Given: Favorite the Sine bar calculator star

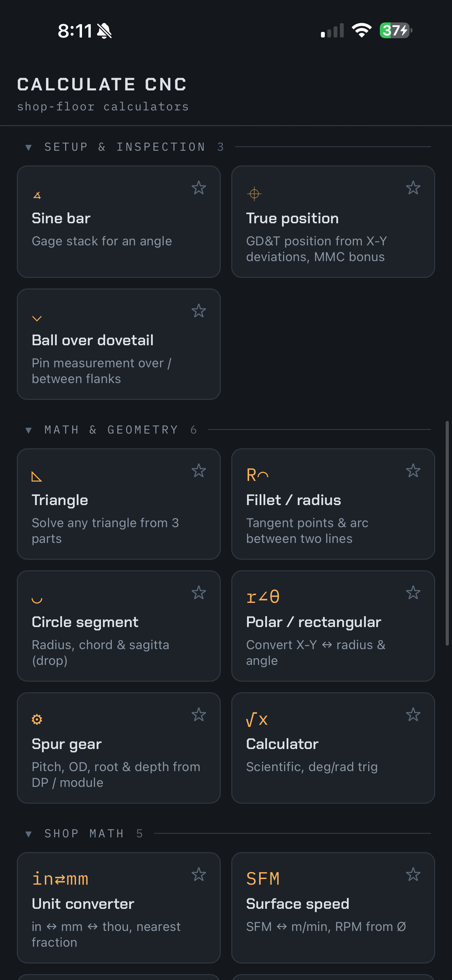Looking at the screenshot, I should tap(199, 188).
